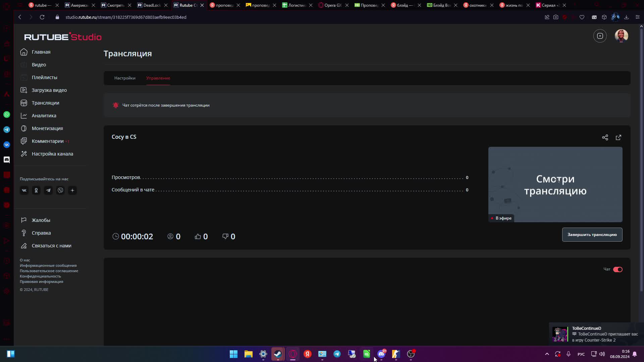Open Steam from the taskbar

tap(278, 354)
